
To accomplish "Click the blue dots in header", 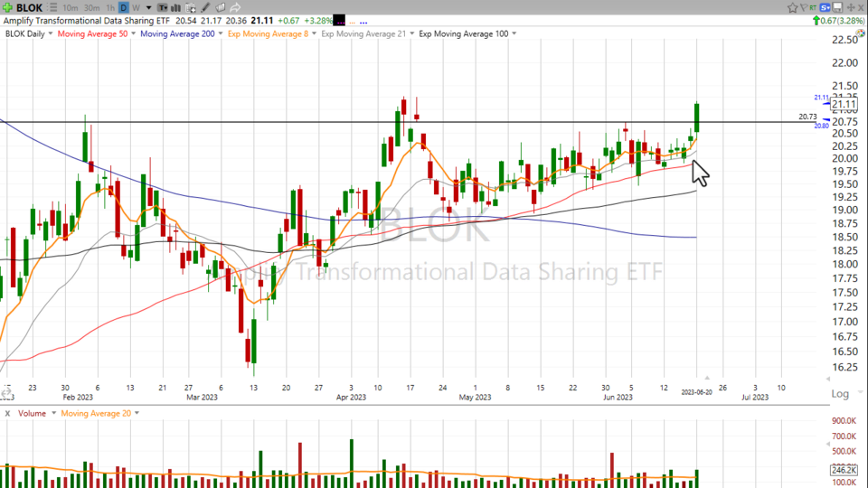I will [x=363, y=23].
